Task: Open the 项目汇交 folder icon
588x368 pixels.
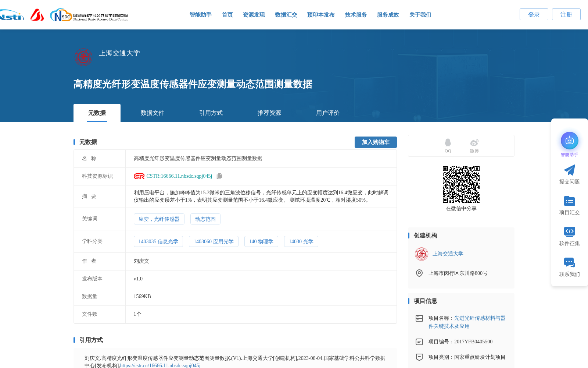Action: click(x=569, y=201)
